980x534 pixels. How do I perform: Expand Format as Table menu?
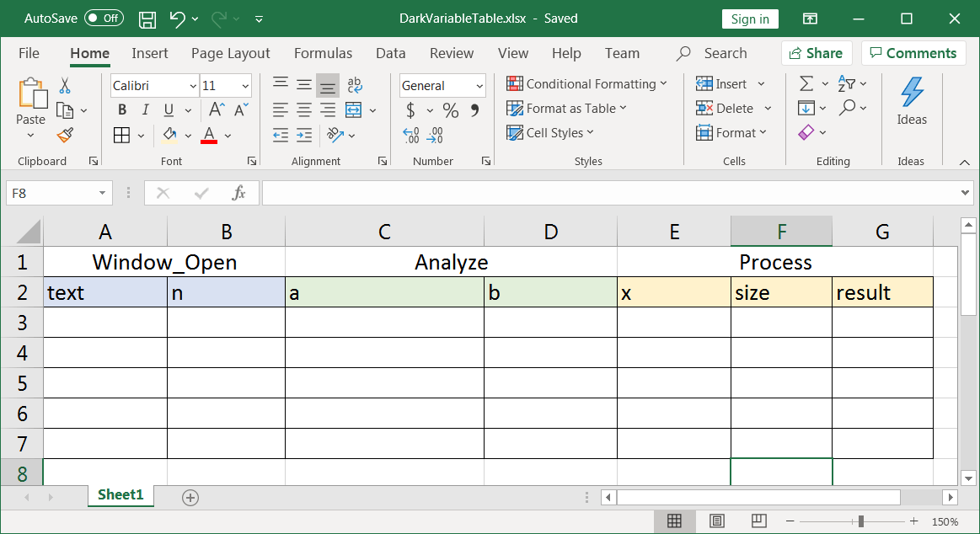pos(623,108)
